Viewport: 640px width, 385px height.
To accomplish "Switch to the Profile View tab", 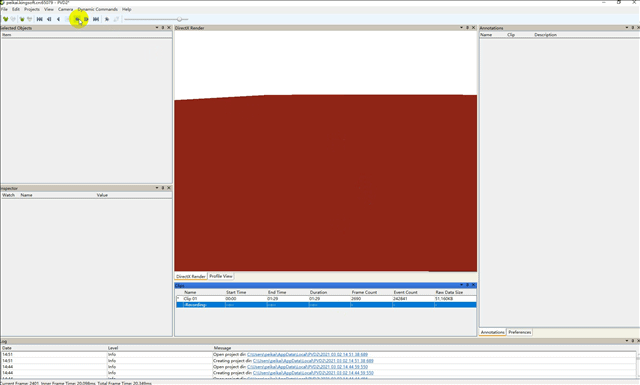I will point(221,276).
